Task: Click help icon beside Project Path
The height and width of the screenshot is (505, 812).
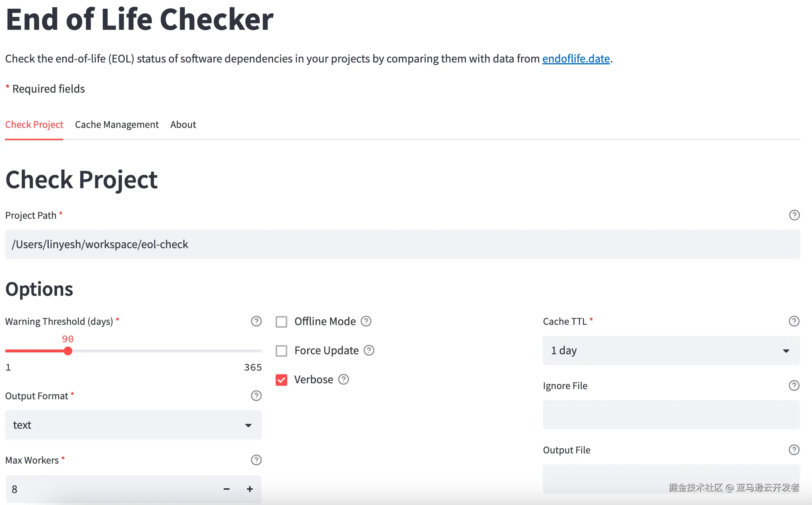Action: (x=794, y=215)
